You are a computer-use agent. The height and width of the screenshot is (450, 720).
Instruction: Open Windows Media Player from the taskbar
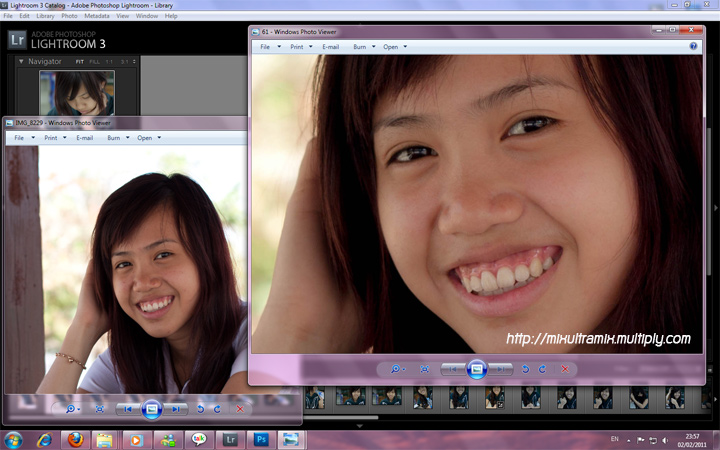pos(136,440)
